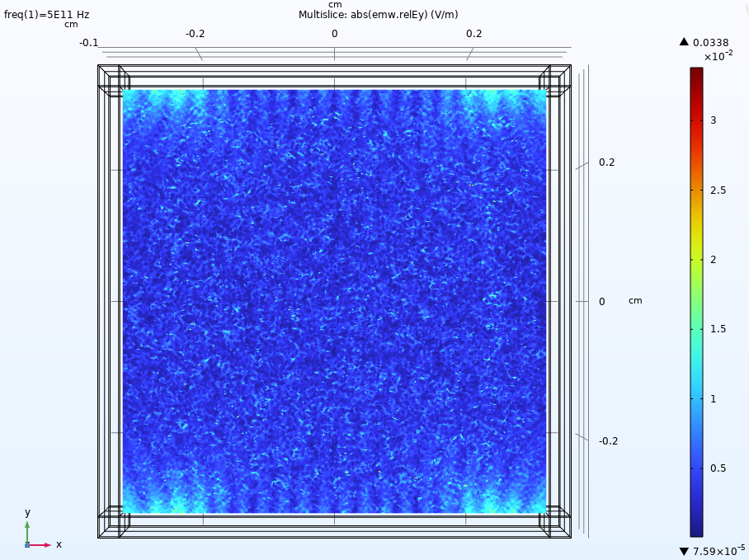Select the freq(1)=5E11 Hz label
Image resolution: width=749 pixels, height=560 pixels.
(47, 15)
